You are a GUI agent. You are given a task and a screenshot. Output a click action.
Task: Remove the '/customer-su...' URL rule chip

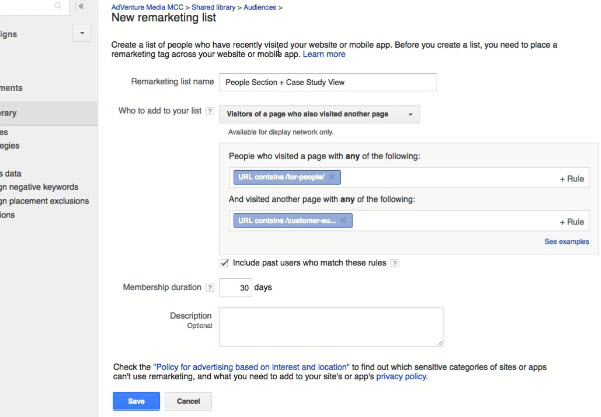(x=343, y=221)
